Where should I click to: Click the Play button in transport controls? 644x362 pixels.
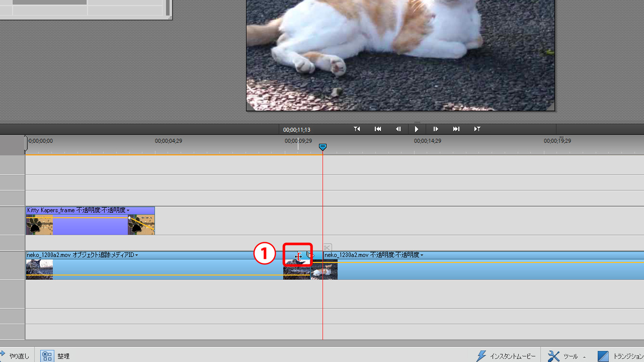click(x=417, y=129)
